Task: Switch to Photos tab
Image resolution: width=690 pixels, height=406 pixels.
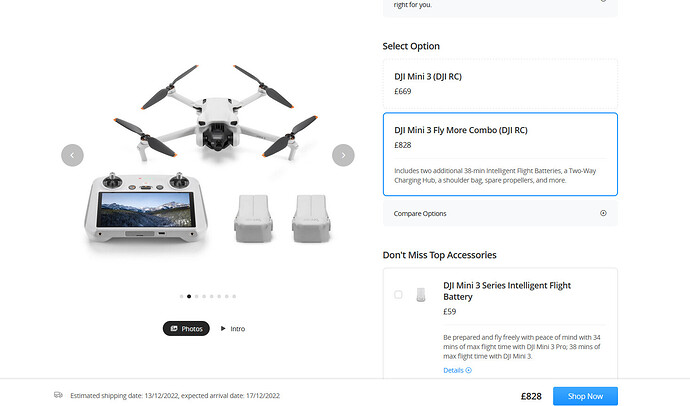Action: [x=186, y=328]
